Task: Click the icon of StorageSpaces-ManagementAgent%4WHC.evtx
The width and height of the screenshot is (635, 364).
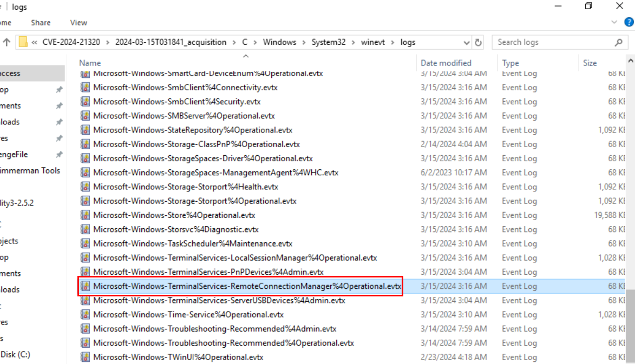Action: pos(85,173)
